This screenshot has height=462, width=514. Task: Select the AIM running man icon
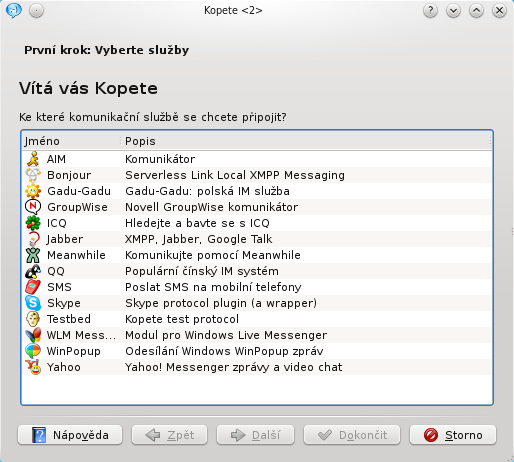pos(33,159)
